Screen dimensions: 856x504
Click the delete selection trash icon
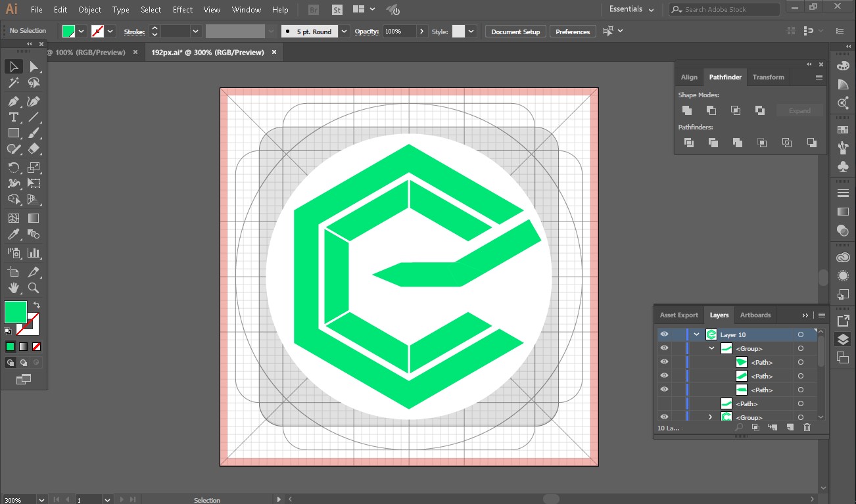tap(807, 428)
